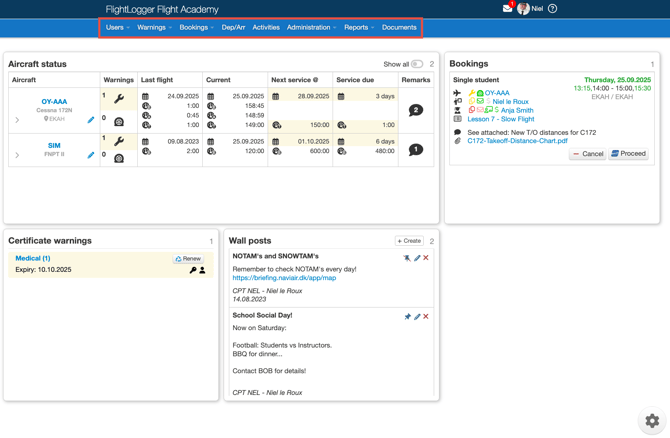Image resolution: width=670 pixels, height=438 pixels.
Task: Renew the Medical certificate
Action: [188, 259]
